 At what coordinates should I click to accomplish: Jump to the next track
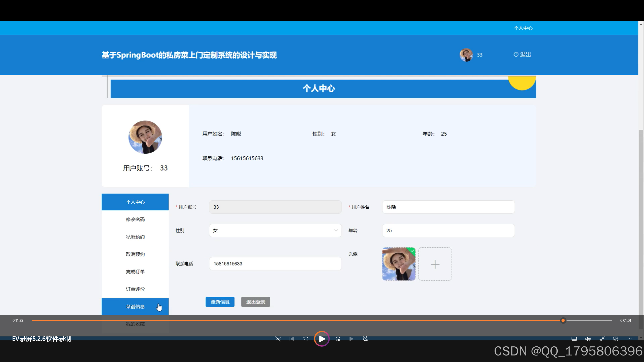[352, 339]
